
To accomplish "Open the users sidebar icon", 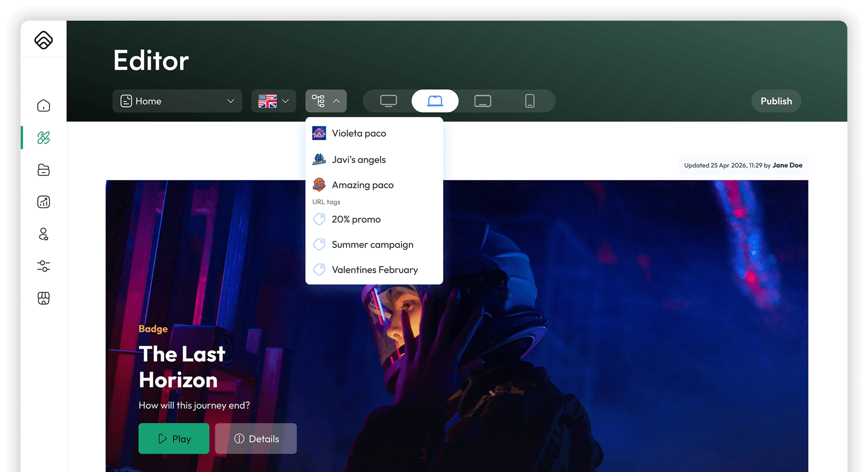I will coord(43,234).
